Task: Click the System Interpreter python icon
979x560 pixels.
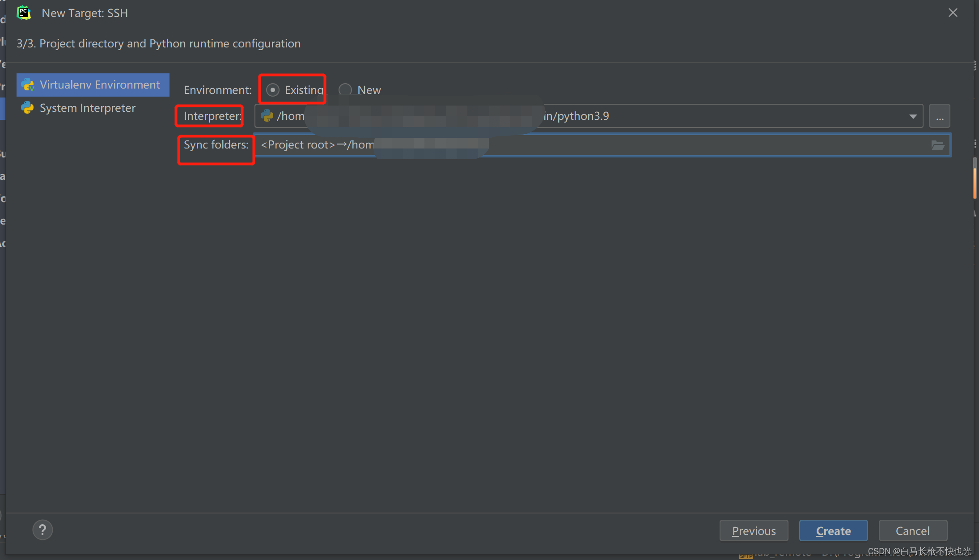Action: 28,108
